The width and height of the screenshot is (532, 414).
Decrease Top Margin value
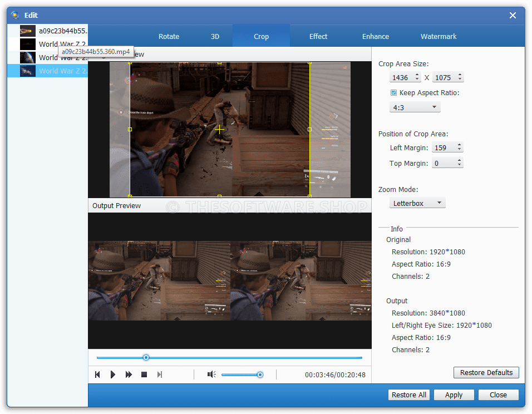point(460,165)
